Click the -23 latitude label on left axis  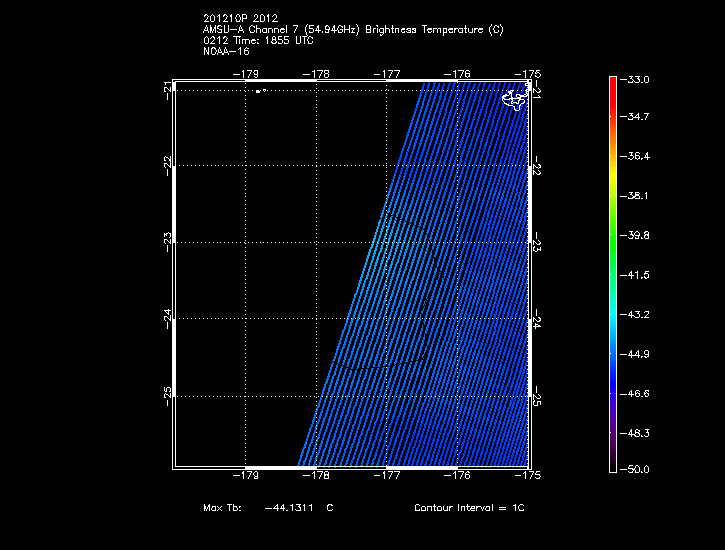pos(167,239)
